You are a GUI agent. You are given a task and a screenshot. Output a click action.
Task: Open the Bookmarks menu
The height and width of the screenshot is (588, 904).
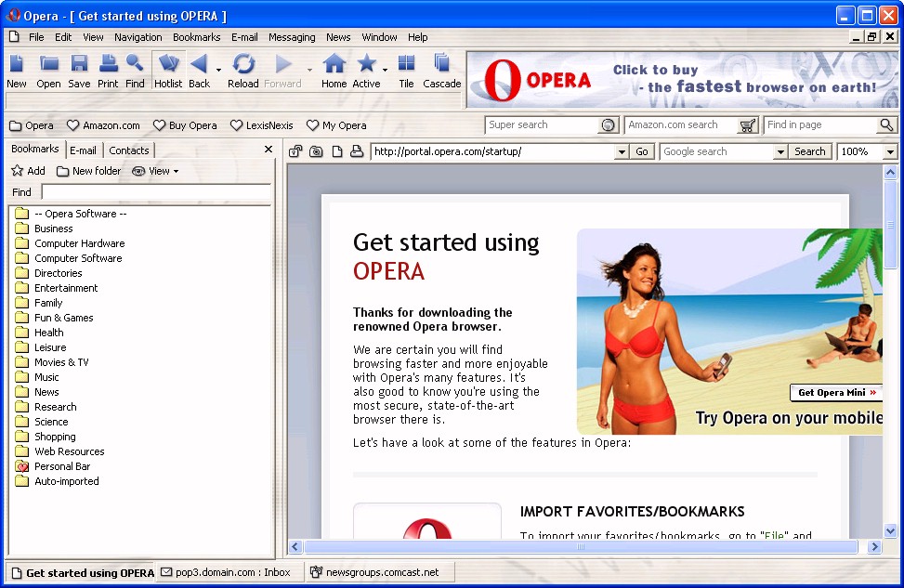tap(197, 37)
